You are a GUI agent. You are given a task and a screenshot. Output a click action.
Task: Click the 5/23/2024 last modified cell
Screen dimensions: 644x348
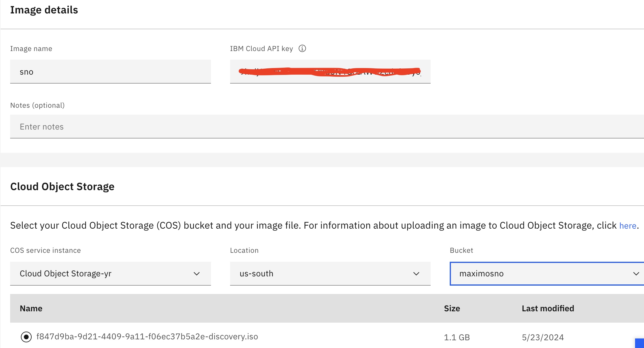(x=543, y=337)
